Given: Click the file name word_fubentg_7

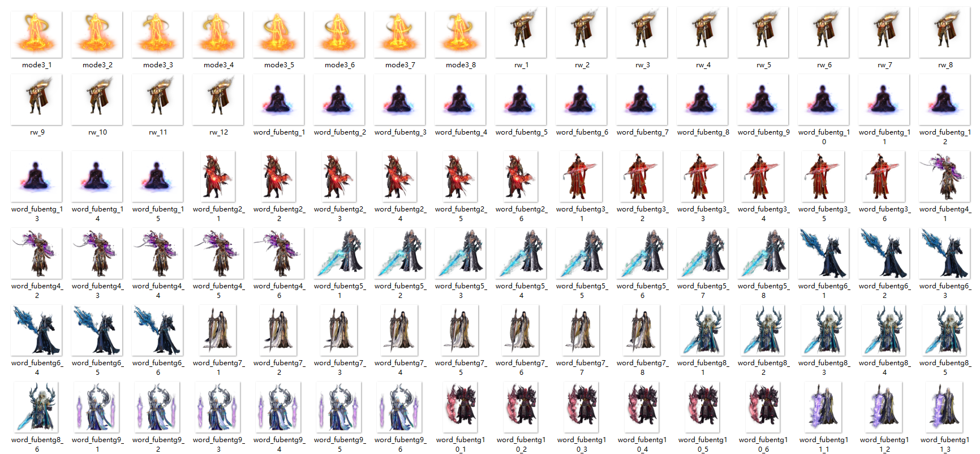Looking at the screenshot, I should point(642,132).
